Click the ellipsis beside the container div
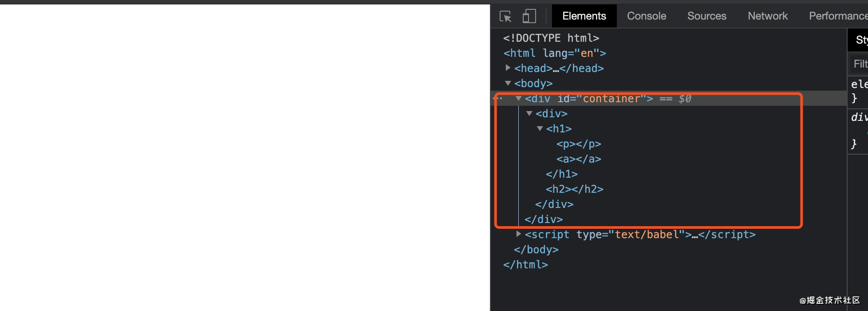The image size is (868, 311). click(x=498, y=99)
